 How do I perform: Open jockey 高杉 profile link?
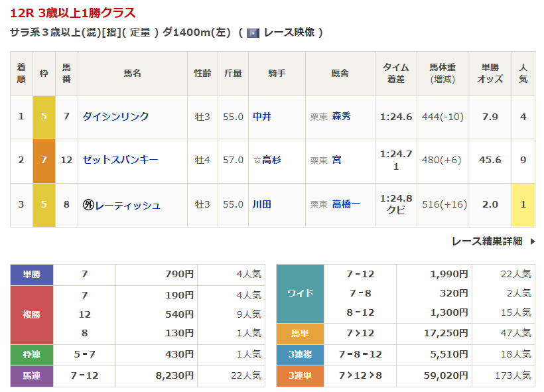point(271,160)
